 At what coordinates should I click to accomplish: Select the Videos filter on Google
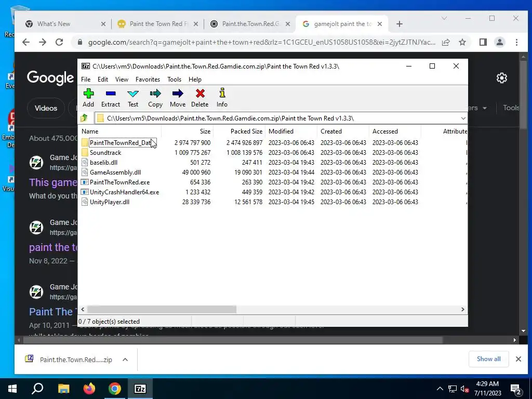point(46,108)
